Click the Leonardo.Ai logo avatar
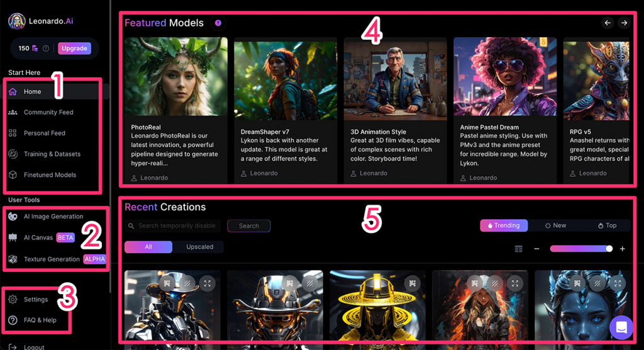The height and width of the screenshot is (350, 644). (17, 21)
